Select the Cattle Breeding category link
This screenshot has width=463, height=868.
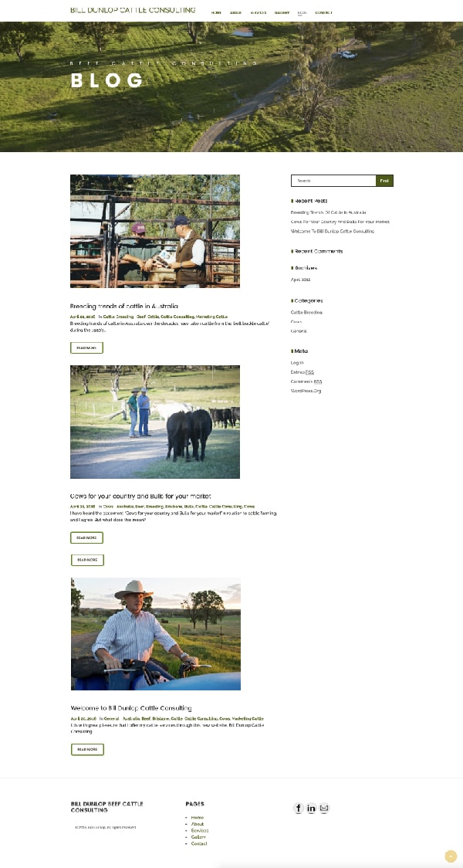pos(306,312)
